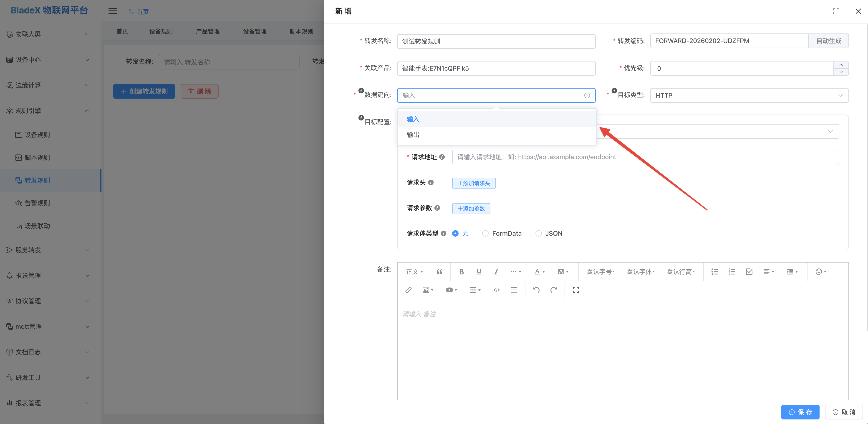Click the 自动生成 button for forward code
Viewport: 868px width, 424px height.
(x=829, y=41)
